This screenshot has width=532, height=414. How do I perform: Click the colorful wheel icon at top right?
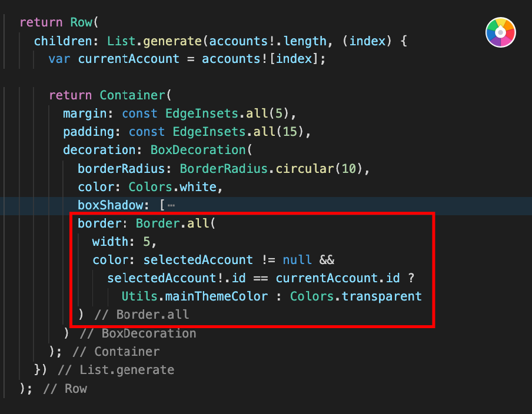[500, 32]
